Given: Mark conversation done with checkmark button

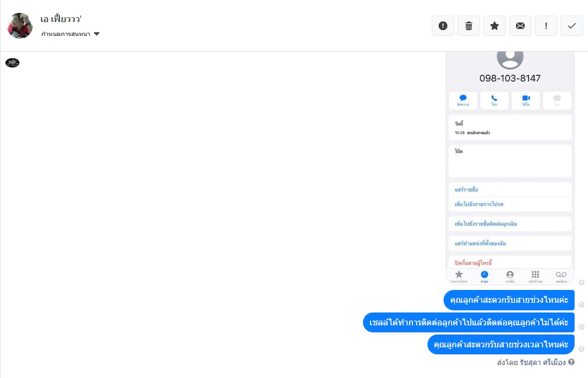Looking at the screenshot, I should pyautogui.click(x=572, y=26).
